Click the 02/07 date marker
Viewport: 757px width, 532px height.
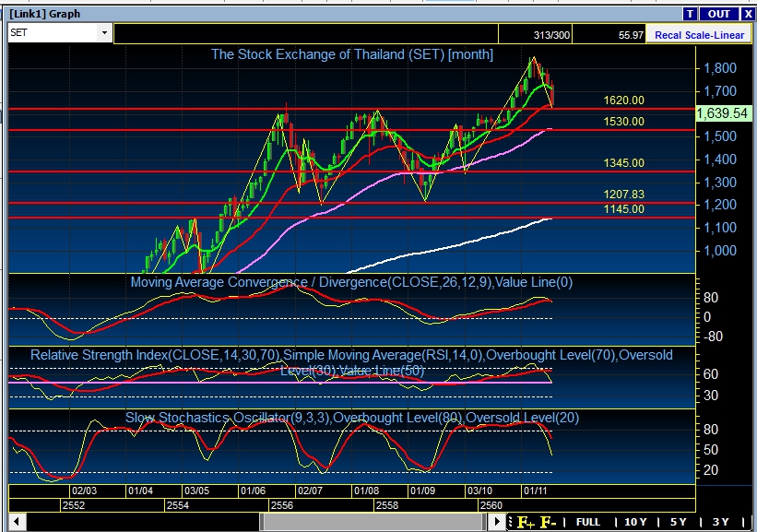click(310, 491)
